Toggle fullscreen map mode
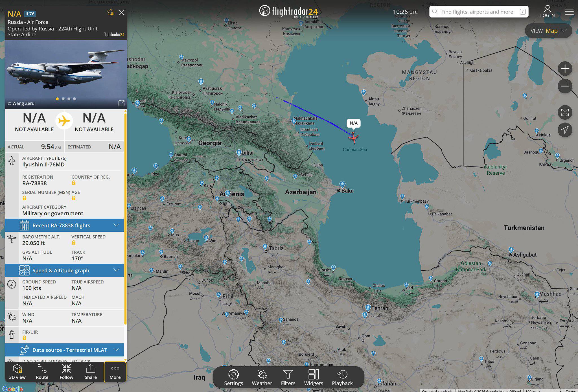 (x=565, y=112)
